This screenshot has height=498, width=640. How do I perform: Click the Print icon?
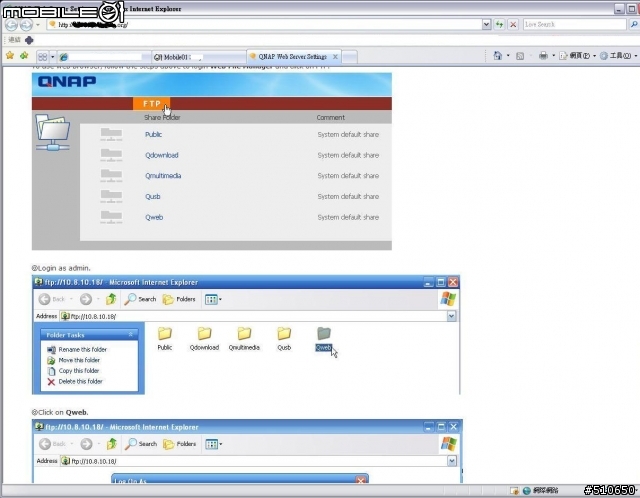543,56
